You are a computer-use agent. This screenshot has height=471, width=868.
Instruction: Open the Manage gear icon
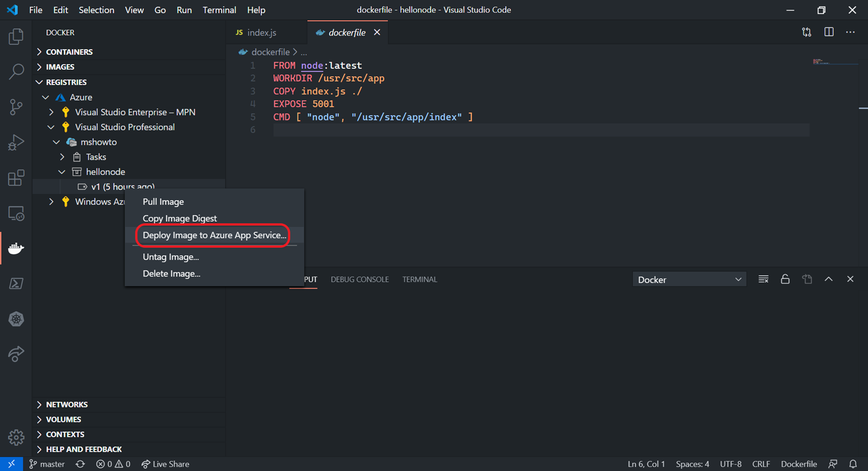click(16, 437)
